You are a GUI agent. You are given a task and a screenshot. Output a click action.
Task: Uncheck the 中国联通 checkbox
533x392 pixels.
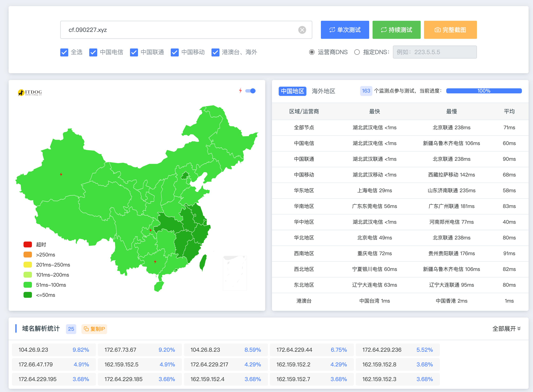click(134, 52)
